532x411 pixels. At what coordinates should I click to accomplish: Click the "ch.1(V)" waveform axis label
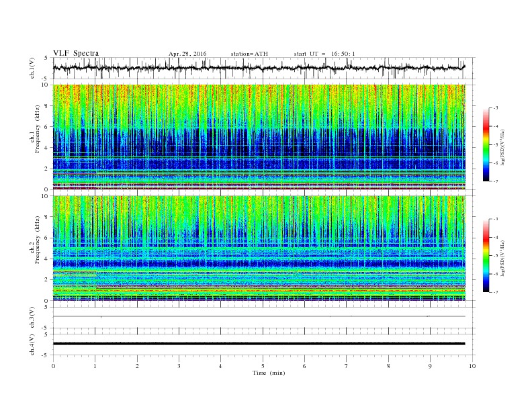pyautogui.click(x=32, y=68)
